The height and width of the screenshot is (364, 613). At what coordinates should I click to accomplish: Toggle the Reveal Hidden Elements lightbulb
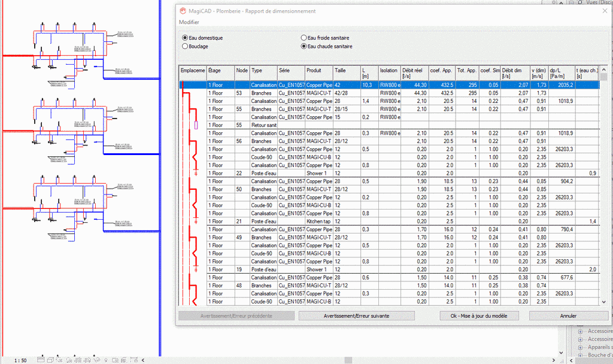tap(106, 360)
